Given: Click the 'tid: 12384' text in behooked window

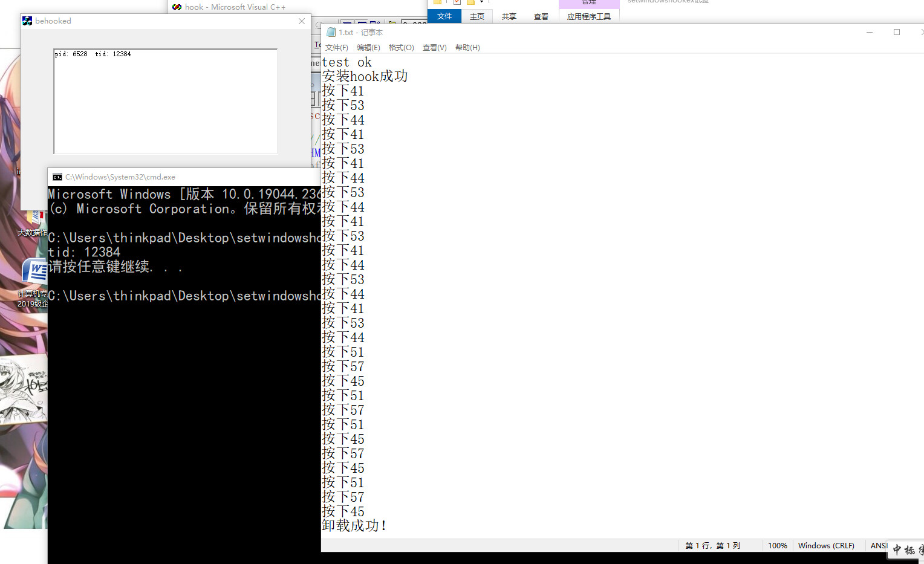Looking at the screenshot, I should click(x=113, y=54).
